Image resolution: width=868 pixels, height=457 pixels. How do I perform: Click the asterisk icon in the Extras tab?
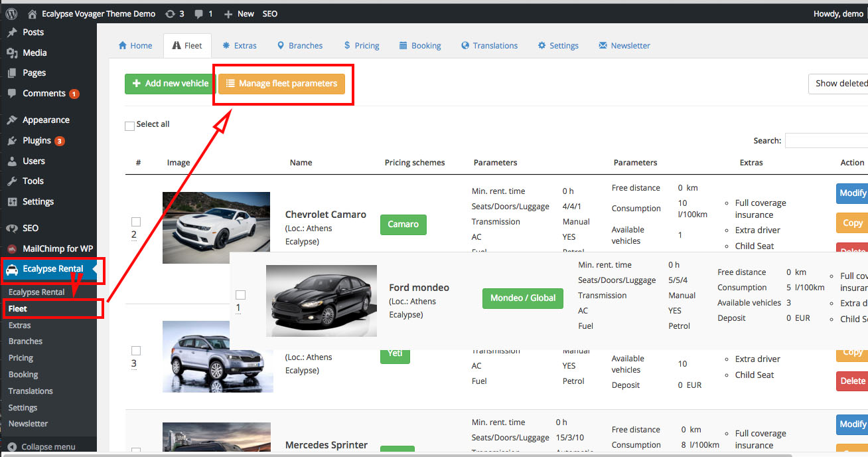[226, 46]
